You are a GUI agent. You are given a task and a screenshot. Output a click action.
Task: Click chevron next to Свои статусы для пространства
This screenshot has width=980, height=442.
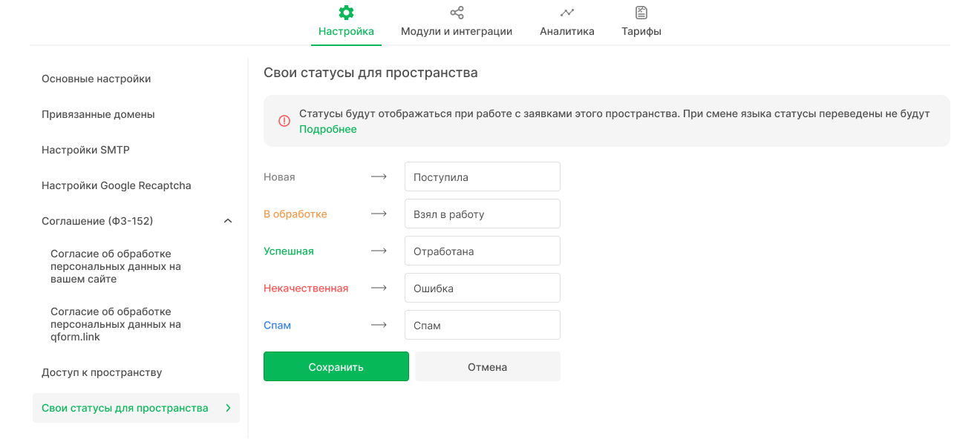(x=228, y=408)
